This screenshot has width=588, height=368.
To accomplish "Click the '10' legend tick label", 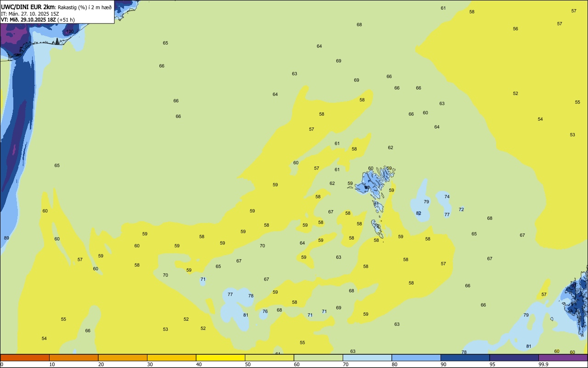I will tap(52, 364).
